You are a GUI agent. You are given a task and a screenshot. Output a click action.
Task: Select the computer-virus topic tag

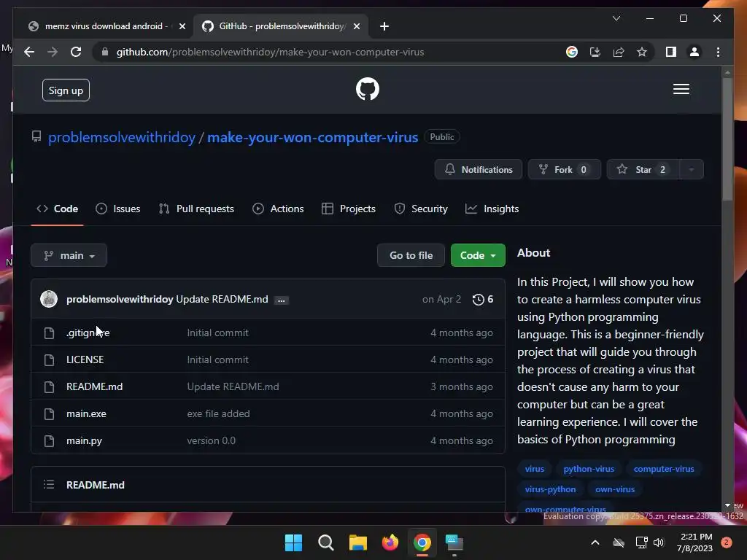pos(664,469)
